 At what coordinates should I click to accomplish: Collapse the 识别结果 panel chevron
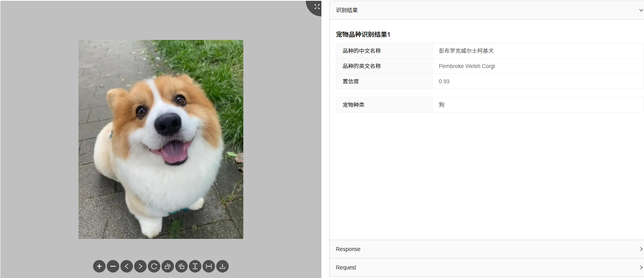click(640, 10)
